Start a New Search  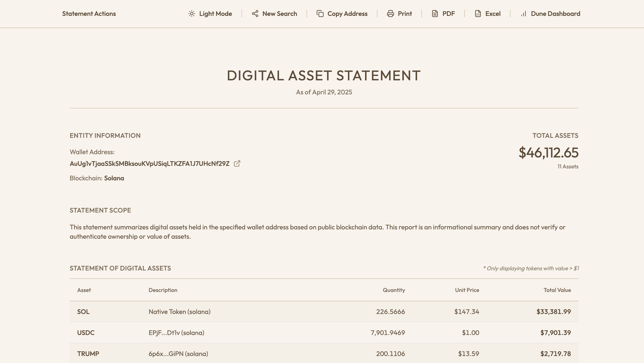279,14
